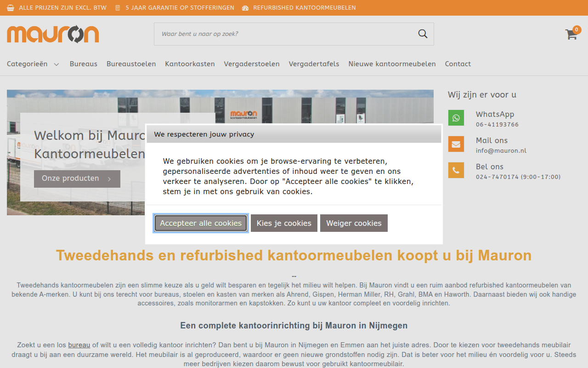Click the green WhatsApp icon
This screenshot has height=368, width=588.
click(x=456, y=118)
